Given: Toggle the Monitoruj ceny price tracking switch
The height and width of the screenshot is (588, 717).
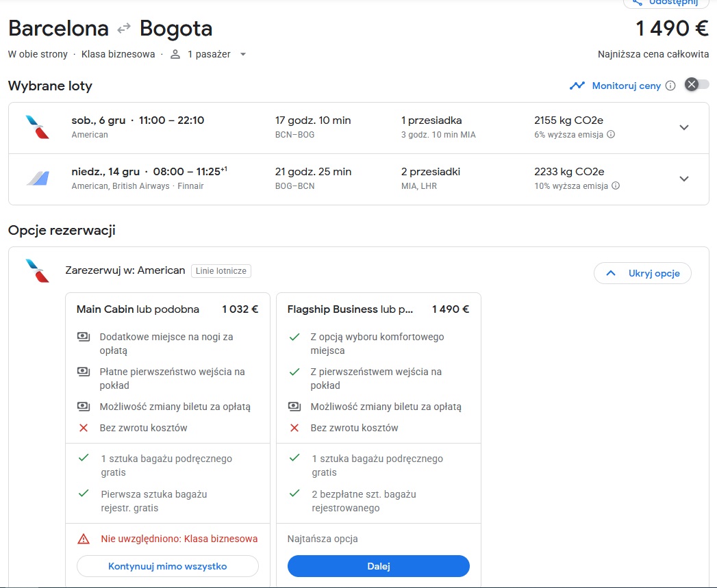Looking at the screenshot, I should (696, 85).
